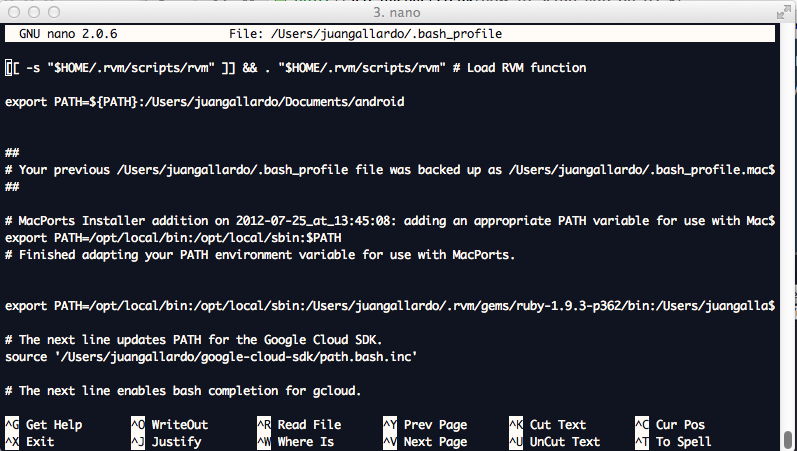The width and height of the screenshot is (797, 451).
Task: Click the ^J Justify shortcut
Action: [166, 441]
